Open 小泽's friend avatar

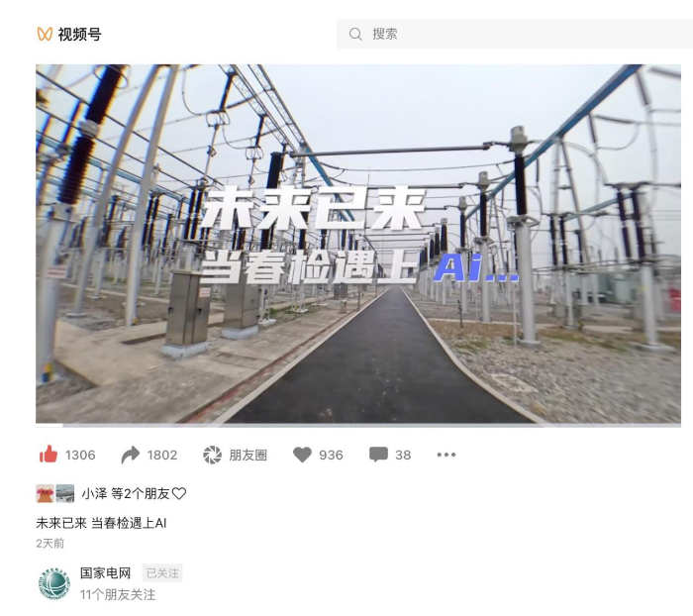point(46,493)
